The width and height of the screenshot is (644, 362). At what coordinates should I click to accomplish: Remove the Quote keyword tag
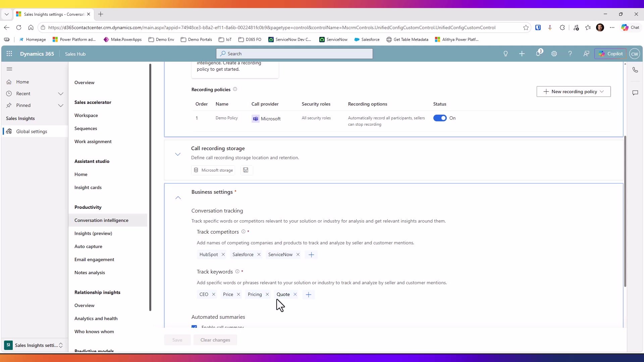point(295,295)
